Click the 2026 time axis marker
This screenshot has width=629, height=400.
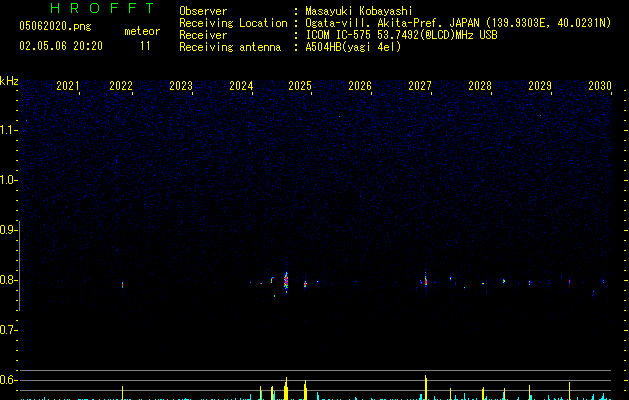[x=360, y=86]
